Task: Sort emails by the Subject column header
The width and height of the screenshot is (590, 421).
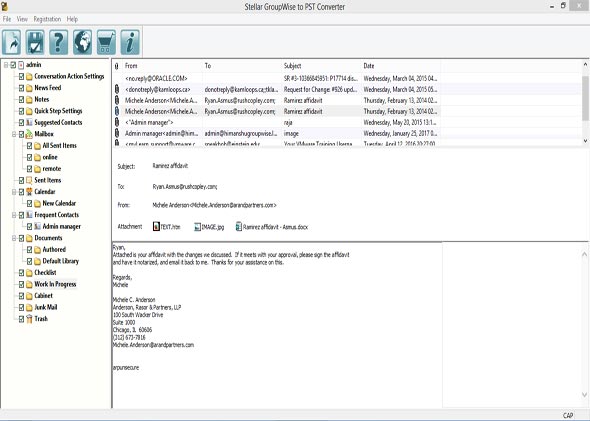Action: click(x=321, y=66)
